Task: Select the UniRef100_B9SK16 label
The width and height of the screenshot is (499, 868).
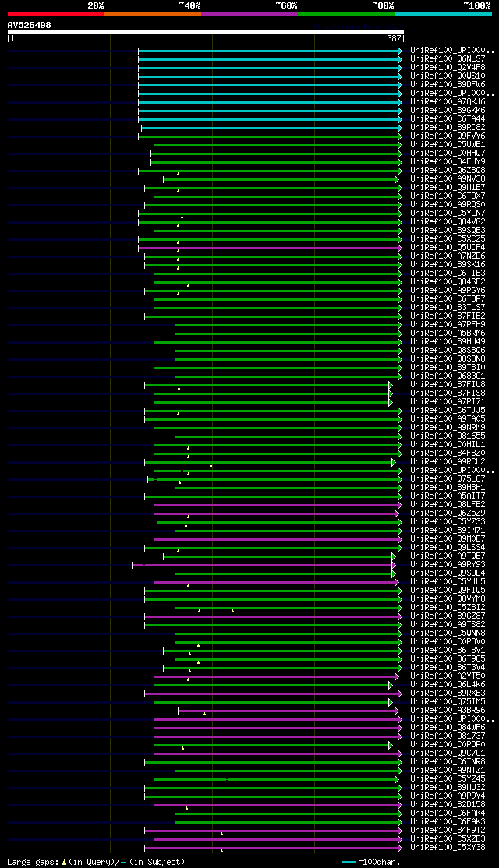Action: 448,265
